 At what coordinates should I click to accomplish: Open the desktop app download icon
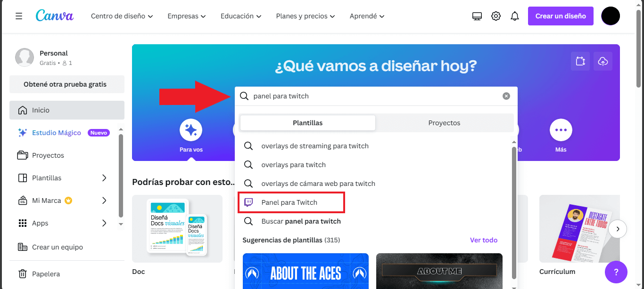coord(477,16)
